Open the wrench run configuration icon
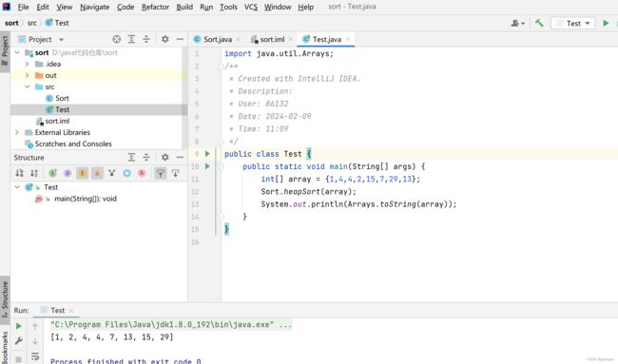Image resolution: width=618 pixels, height=364 pixels. click(18, 341)
